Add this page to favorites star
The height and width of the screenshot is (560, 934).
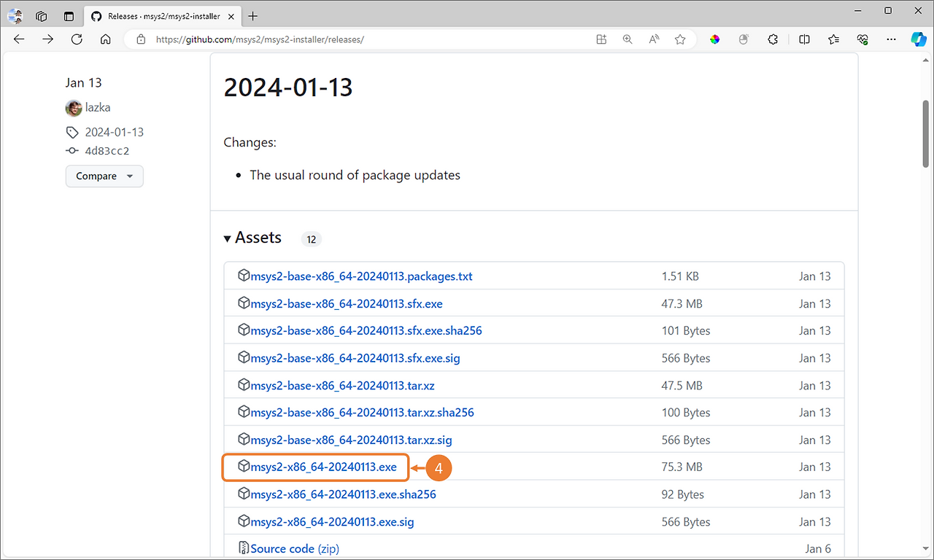click(680, 39)
